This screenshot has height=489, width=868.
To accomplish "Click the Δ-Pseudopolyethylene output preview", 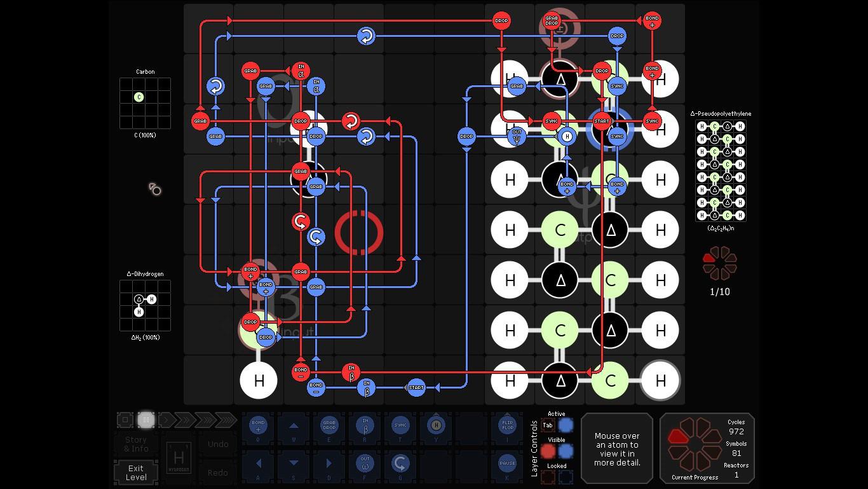I will 721,170.
